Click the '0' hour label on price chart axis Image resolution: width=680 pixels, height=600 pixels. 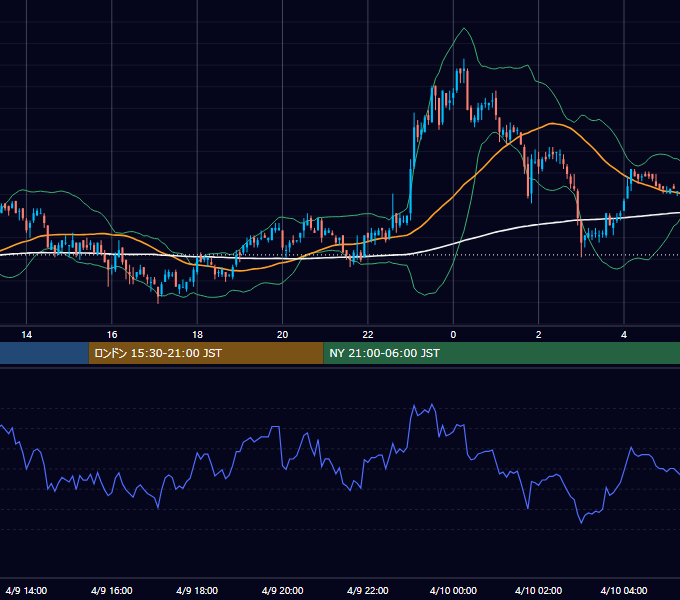(x=453, y=335)
